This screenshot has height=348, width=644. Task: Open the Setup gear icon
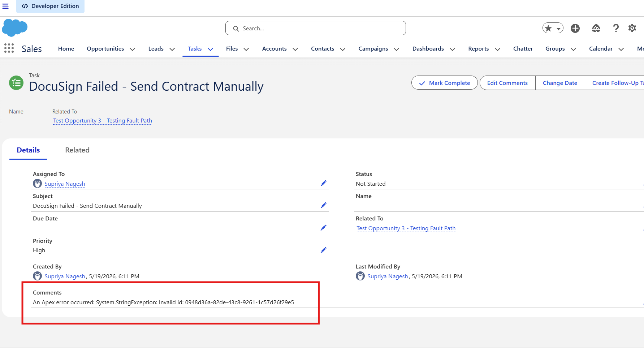click(x=632, y=28)
